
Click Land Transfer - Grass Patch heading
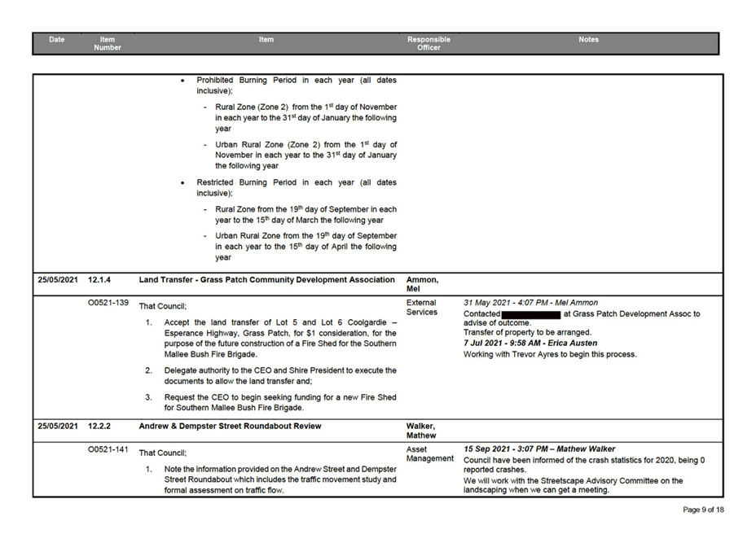coord(266,280)
